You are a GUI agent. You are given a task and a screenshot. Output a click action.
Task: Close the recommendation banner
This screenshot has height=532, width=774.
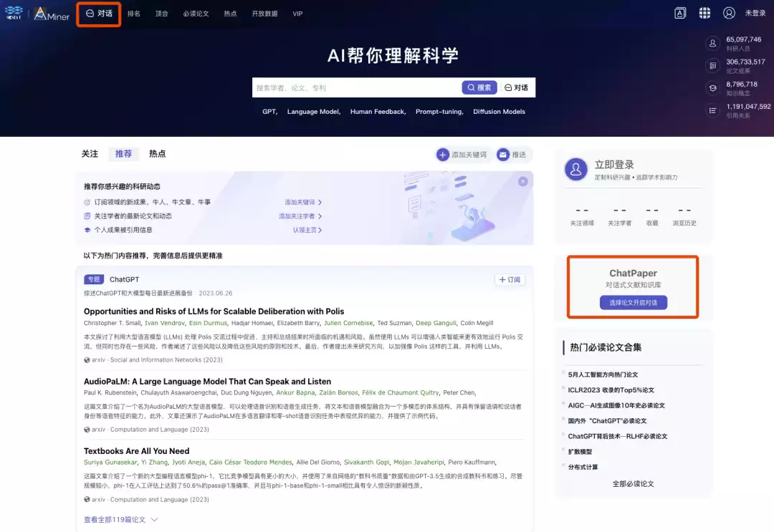522,181
